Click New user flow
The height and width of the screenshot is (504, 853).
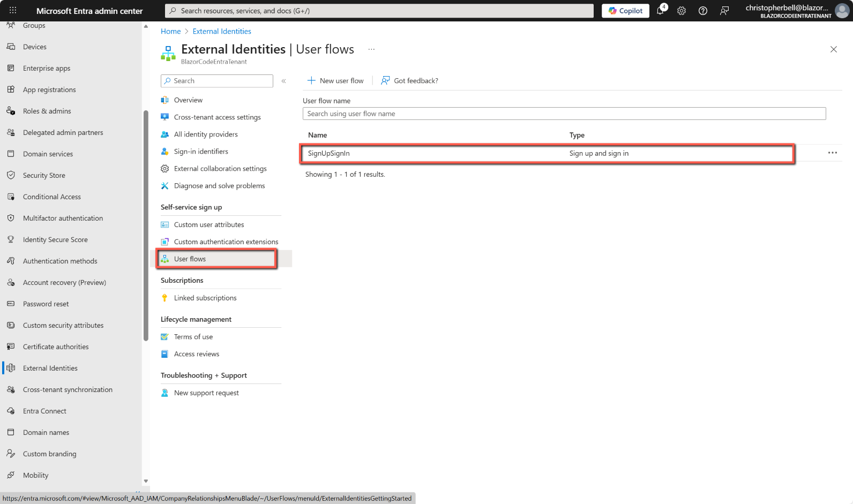335,81
